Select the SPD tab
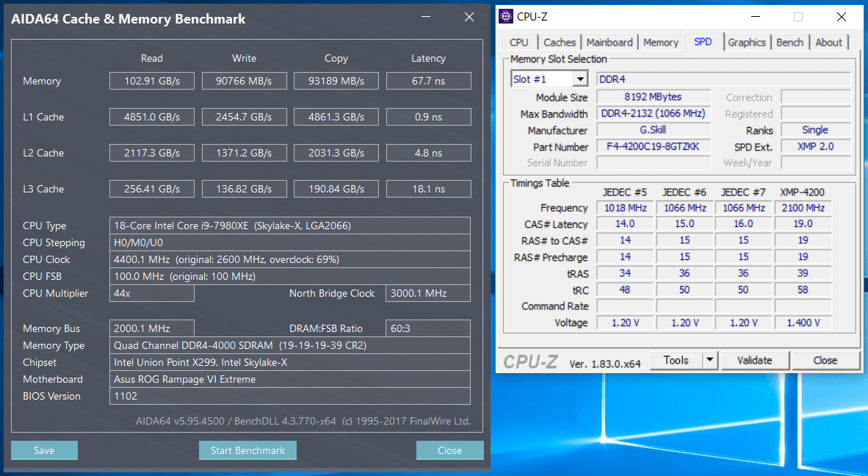 pos(703,42)
